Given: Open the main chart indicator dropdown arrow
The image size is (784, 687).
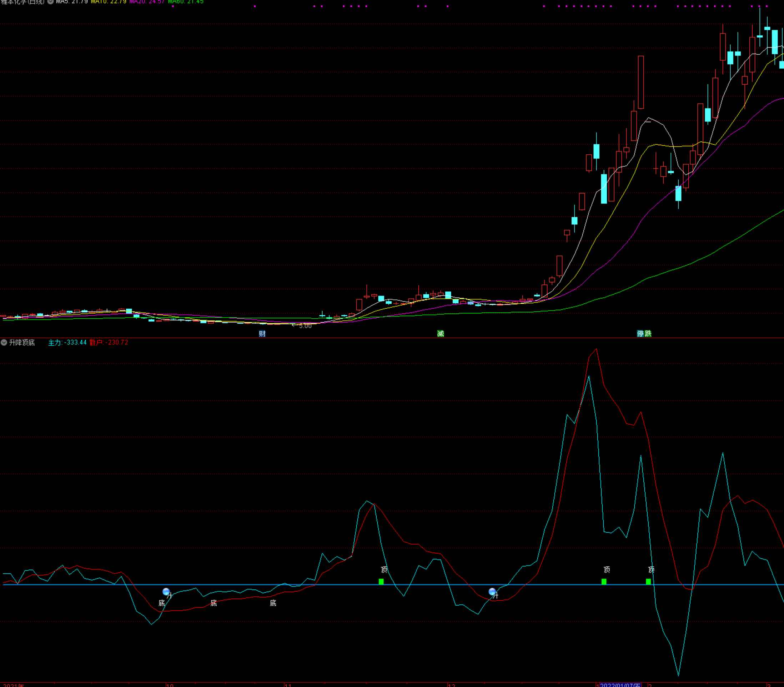Looking at the screenshot, I should point(51,1).
